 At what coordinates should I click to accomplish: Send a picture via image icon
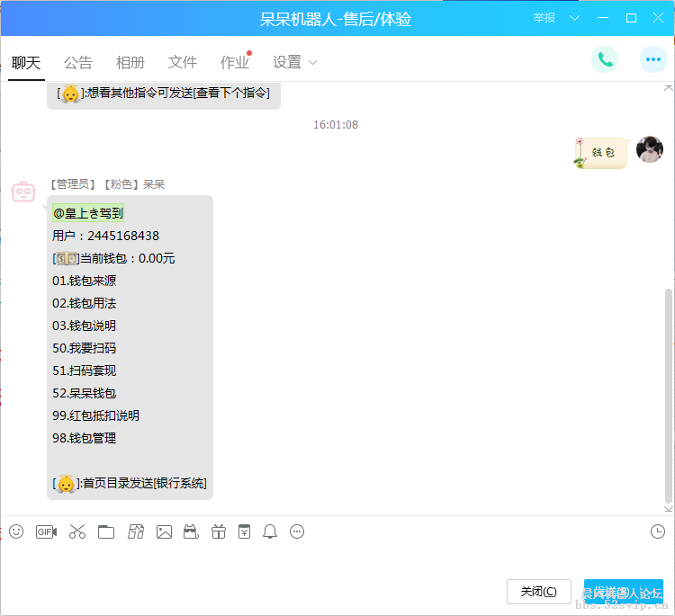coord(164,532)
